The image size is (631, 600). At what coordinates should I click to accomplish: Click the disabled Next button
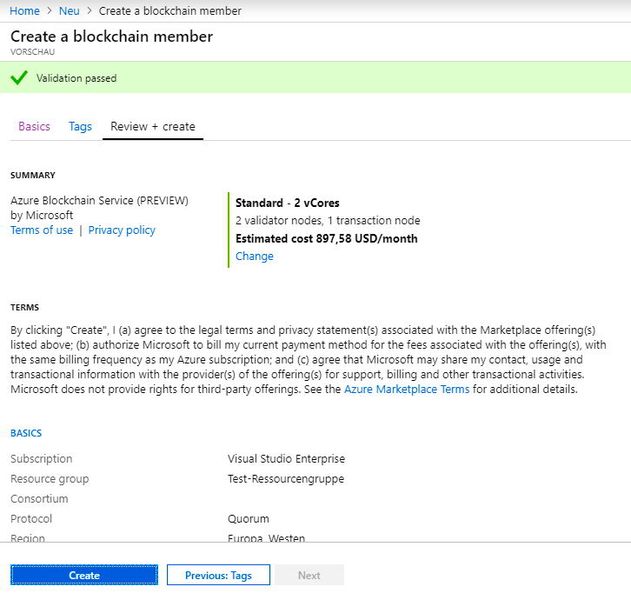pyautogui.click(x=309, y=575)
